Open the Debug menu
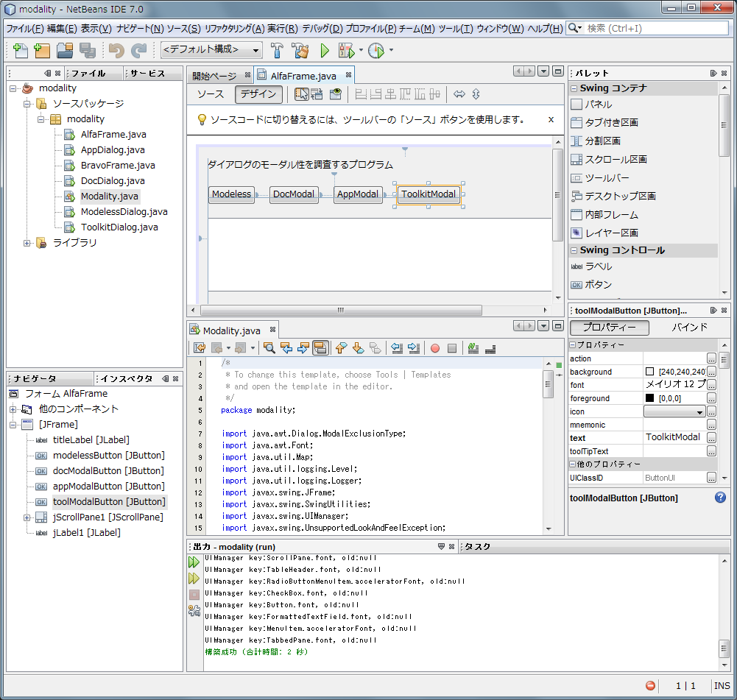This screenshot has height=700, width=737. coord(322,29)
